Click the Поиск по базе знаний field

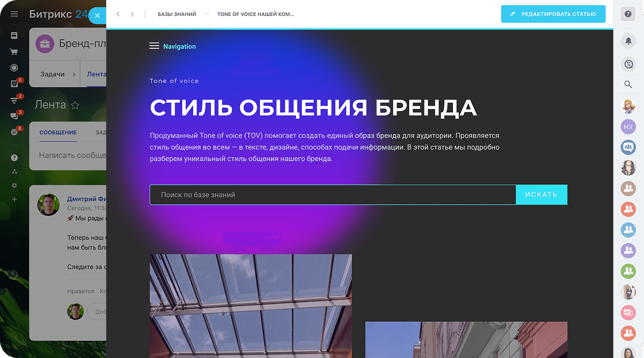point(332,195)
